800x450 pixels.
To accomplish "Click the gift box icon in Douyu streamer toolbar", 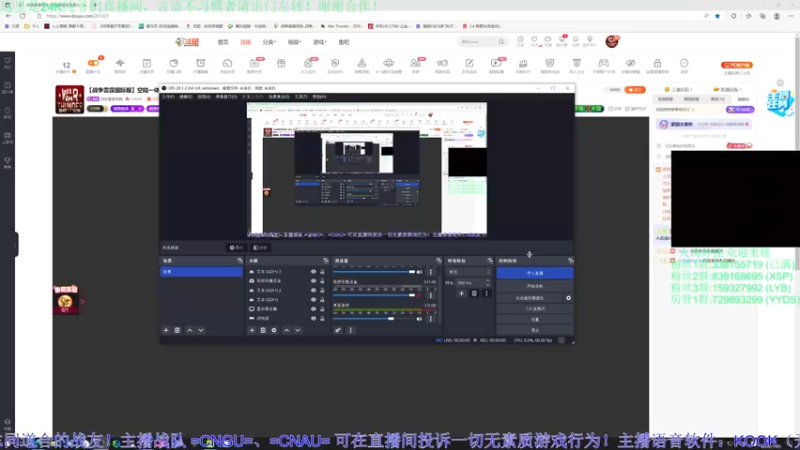I will pos(281,63).
